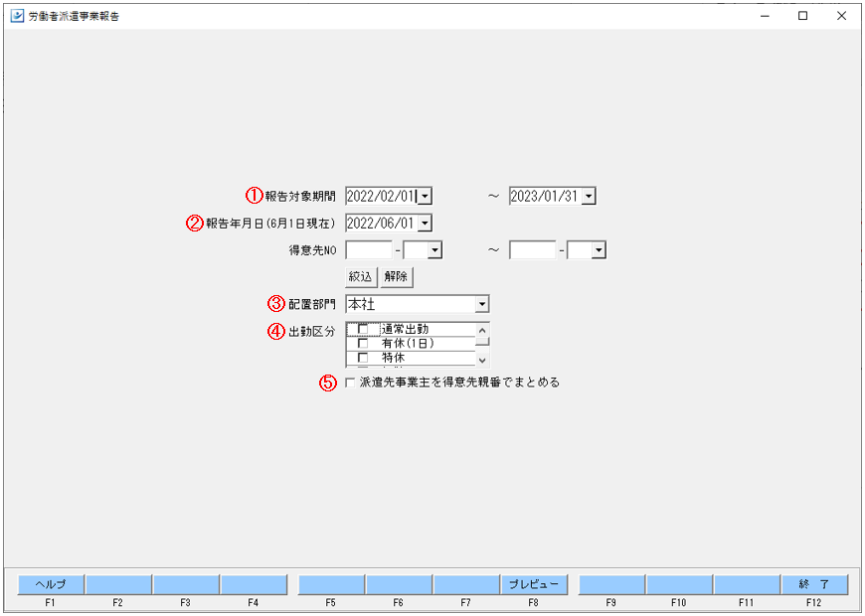Screen dimensions: 865x616
Task: Click the 2022/06/01 report date field
Action: click(381, 224)
